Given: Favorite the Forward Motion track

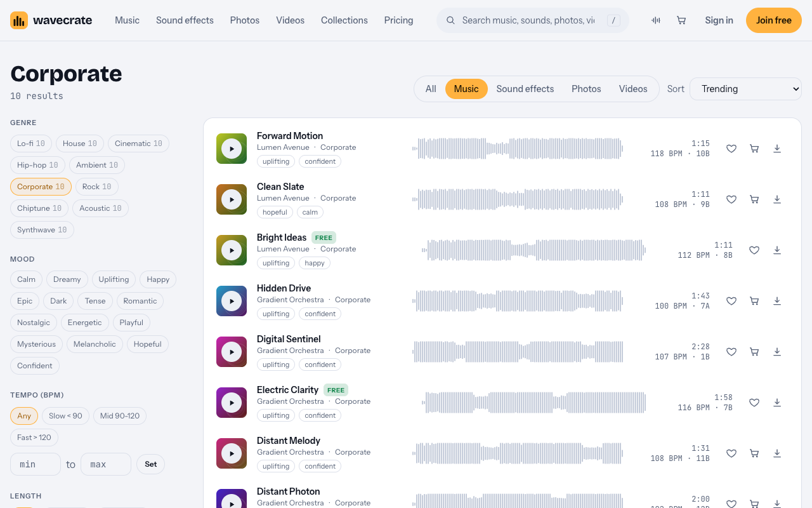Looking at the screenshot, I should pos(731,149).
